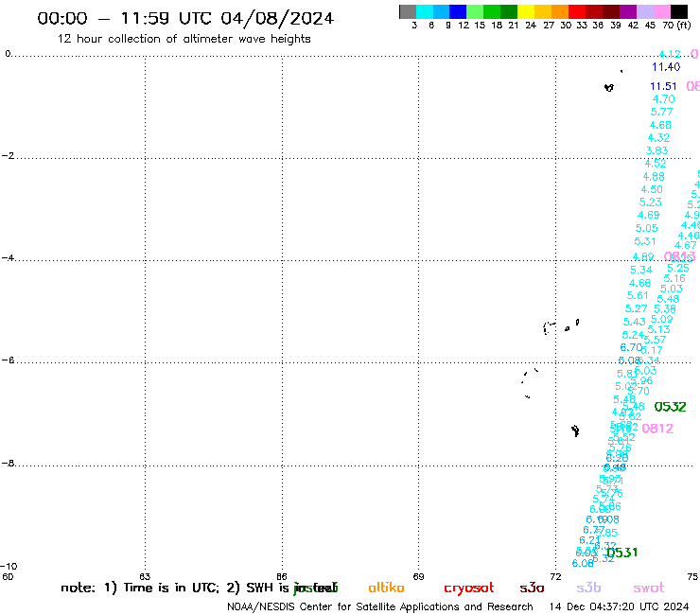Click the black swatch ending the color scale
This screenshot has width=700, height=615.
[678, 11]
